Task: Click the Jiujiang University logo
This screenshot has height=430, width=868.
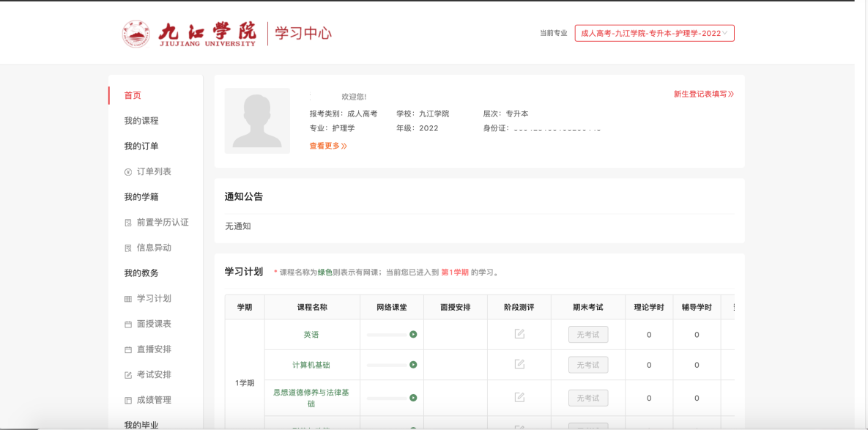Action: (x=189, y=34)
